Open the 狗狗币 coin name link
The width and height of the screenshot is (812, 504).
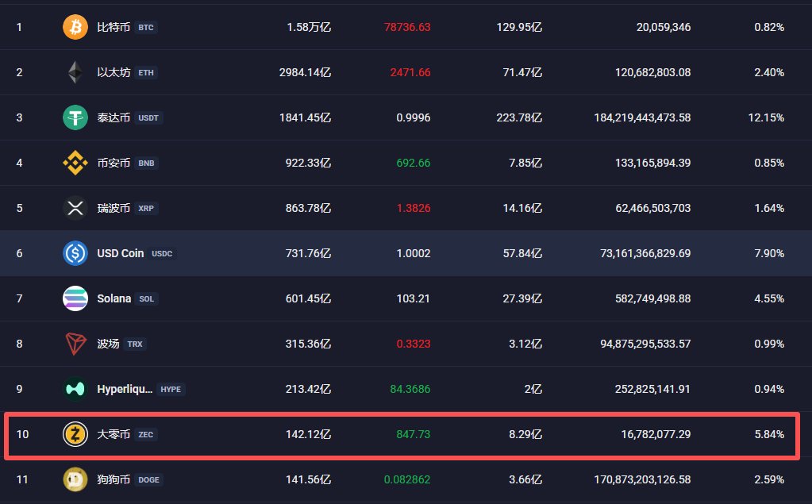[x=114, y=479]
